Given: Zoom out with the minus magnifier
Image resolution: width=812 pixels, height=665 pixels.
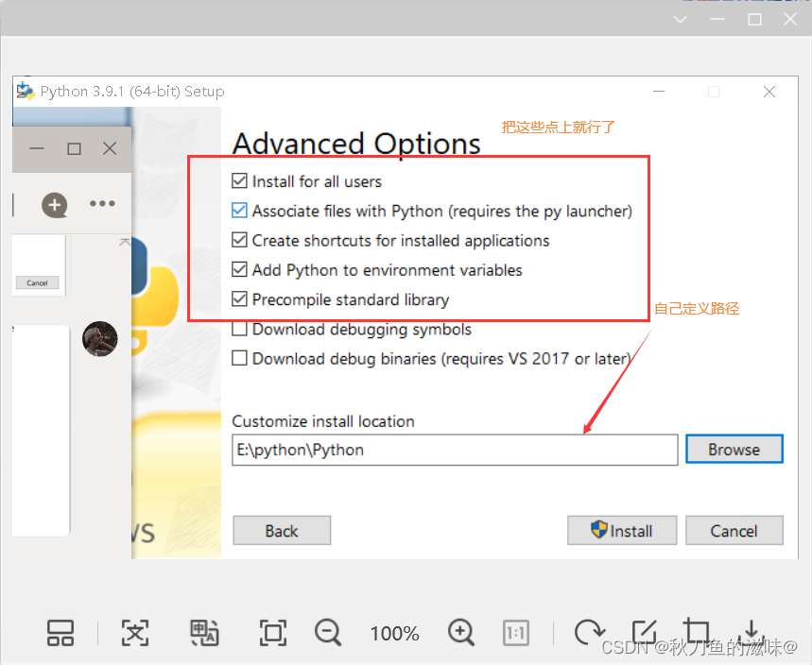Looking at the screenshot, I should tap(328, 632).
